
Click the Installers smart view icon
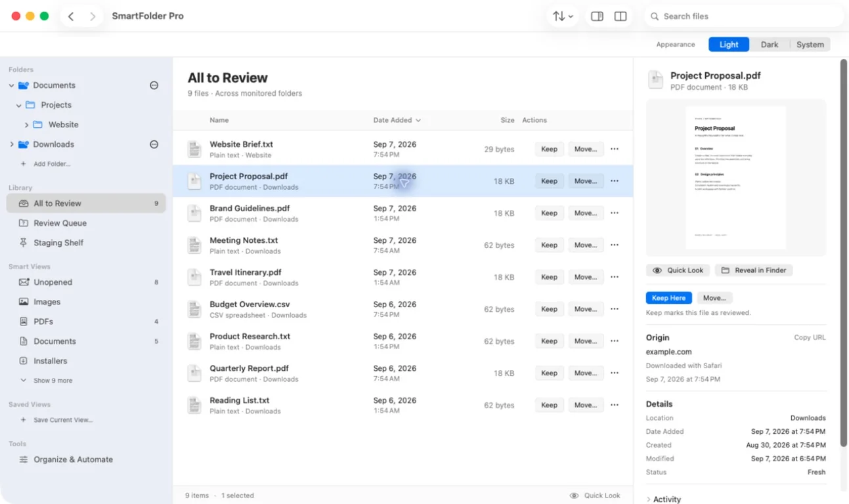coord(24,361)
